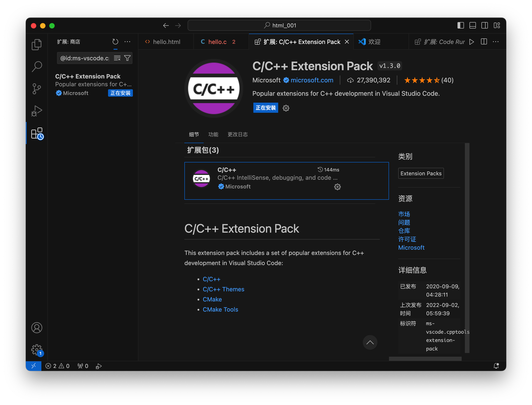532x405 pixels.
Task: Refresh the extensions marketplace list
Action: tap(115, 42)
